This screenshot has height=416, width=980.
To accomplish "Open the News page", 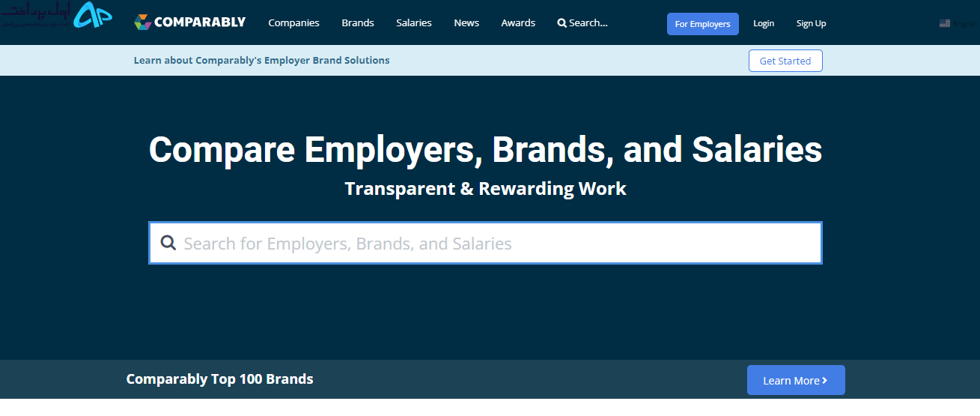I will tap(466, 22).
